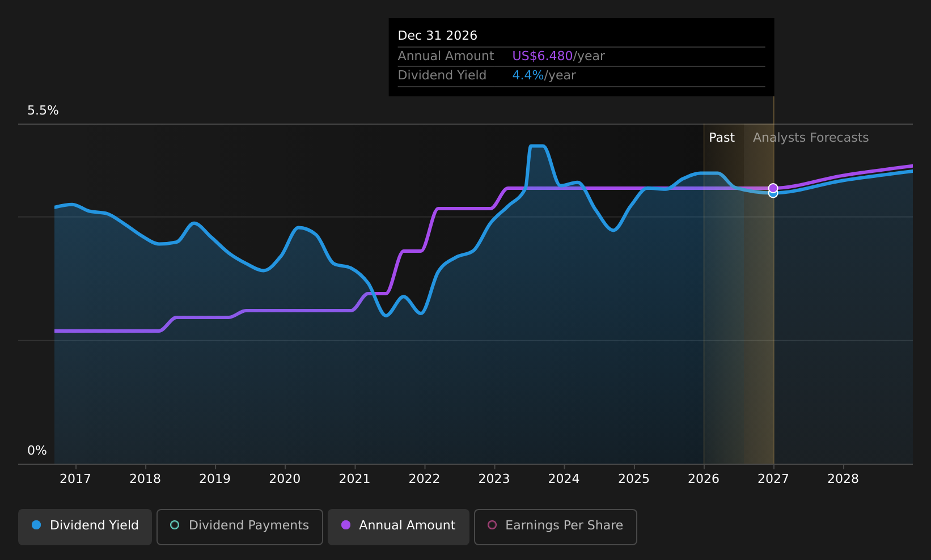Click the 2018 x-axis label
Image resolution: width=931 pixels, height=560 pixels.
(x=145, y=479)
